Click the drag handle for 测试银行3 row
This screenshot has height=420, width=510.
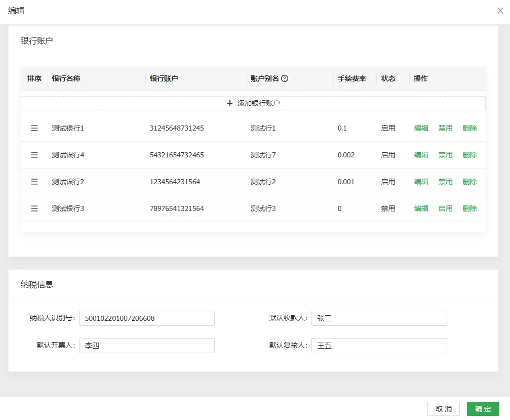34,208
